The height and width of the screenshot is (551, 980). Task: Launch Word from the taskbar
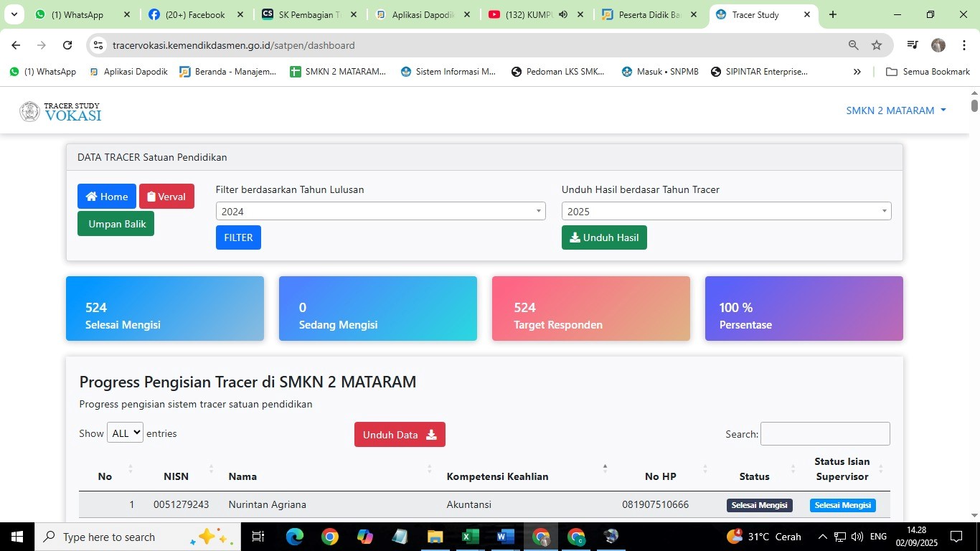pos(505,537)
